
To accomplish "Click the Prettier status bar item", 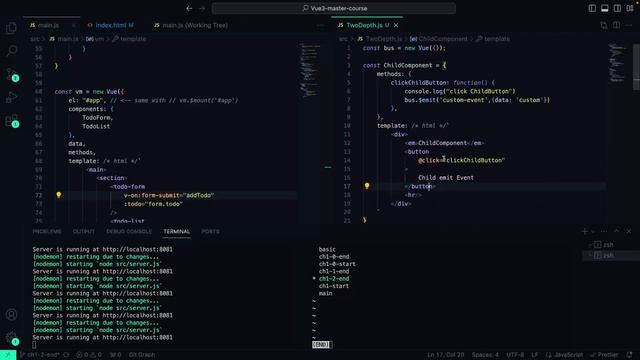I will (x=604, y=355).
